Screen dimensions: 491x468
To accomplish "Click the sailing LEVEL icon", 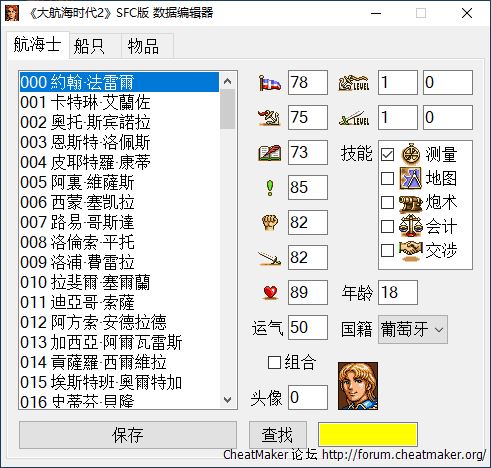I will click(x=354, y=83).
